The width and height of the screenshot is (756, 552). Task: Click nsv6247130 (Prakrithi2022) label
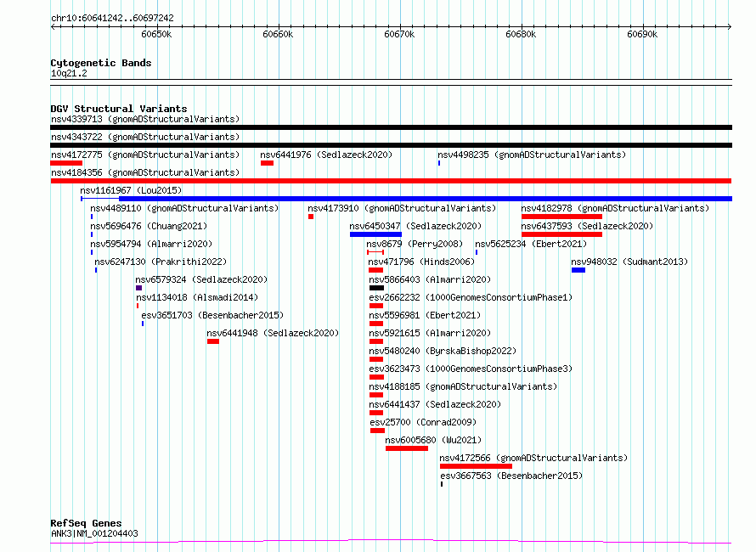tap(161, 262)
